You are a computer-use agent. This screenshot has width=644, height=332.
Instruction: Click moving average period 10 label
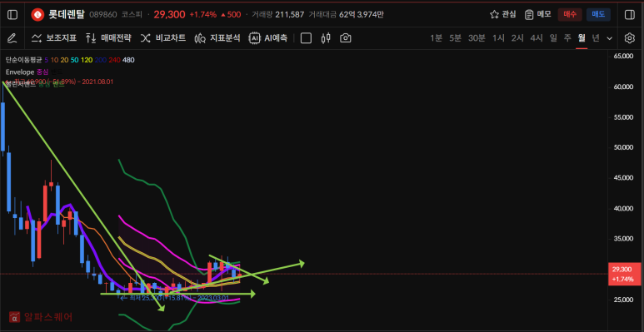(54, 60)
